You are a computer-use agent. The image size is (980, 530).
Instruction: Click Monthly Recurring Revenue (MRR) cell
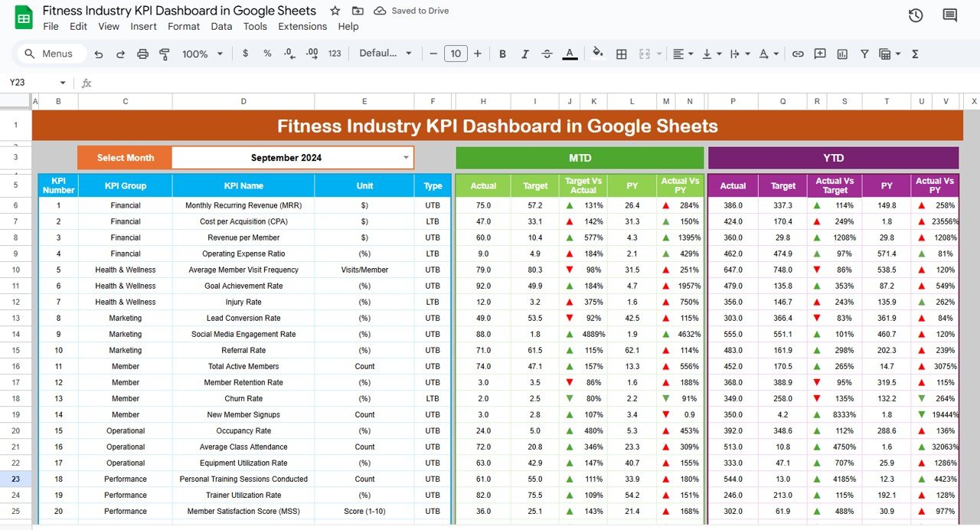click(243, 205)
